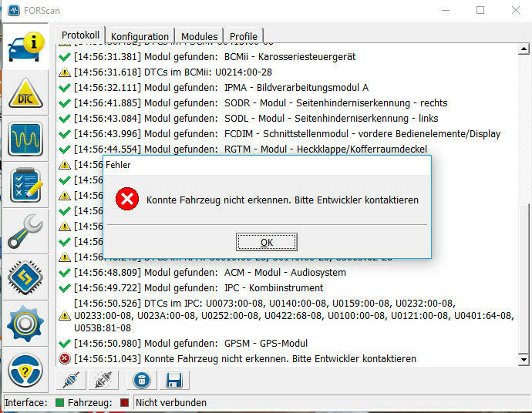Click the vertical scrollbar thumb in log
Viewport: 532px width, 413px height.
point(524,278)
